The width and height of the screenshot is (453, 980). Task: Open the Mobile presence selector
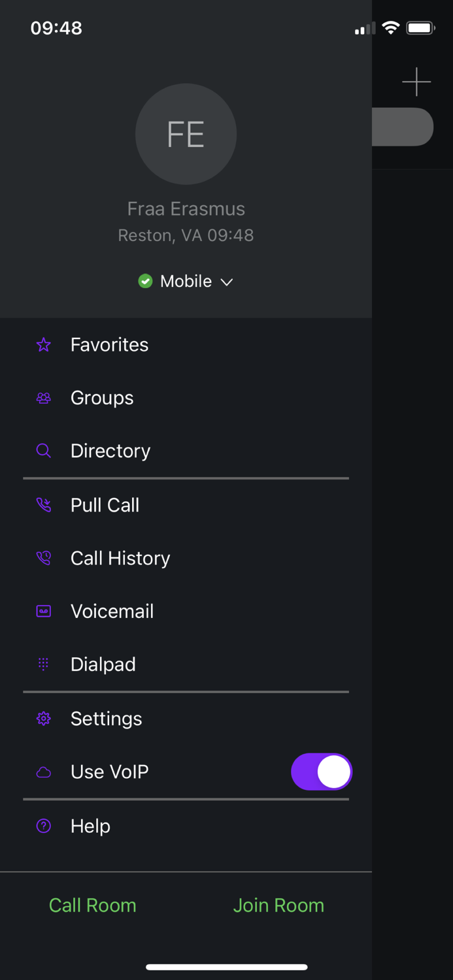coord(186,282)
